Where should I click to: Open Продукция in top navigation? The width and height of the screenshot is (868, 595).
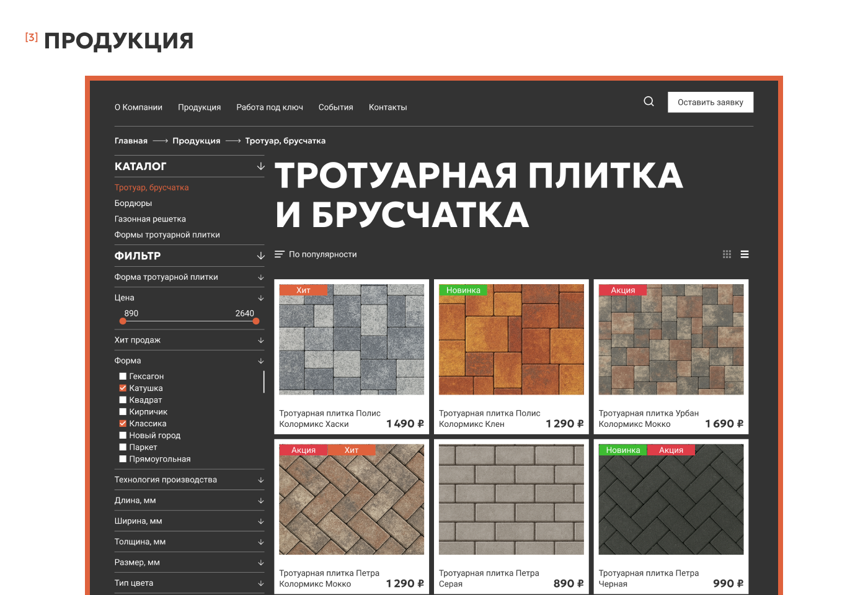coord(199,107)
